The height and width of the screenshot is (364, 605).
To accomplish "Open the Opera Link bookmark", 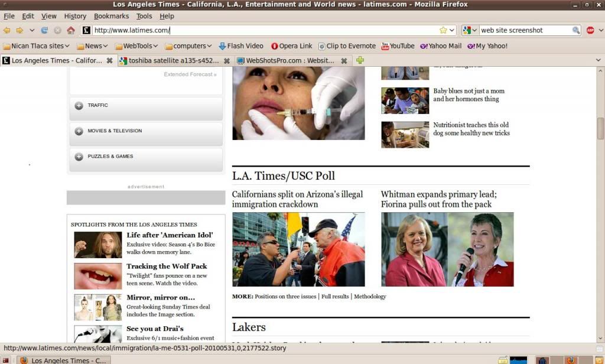I will click(x=292, y=46).
